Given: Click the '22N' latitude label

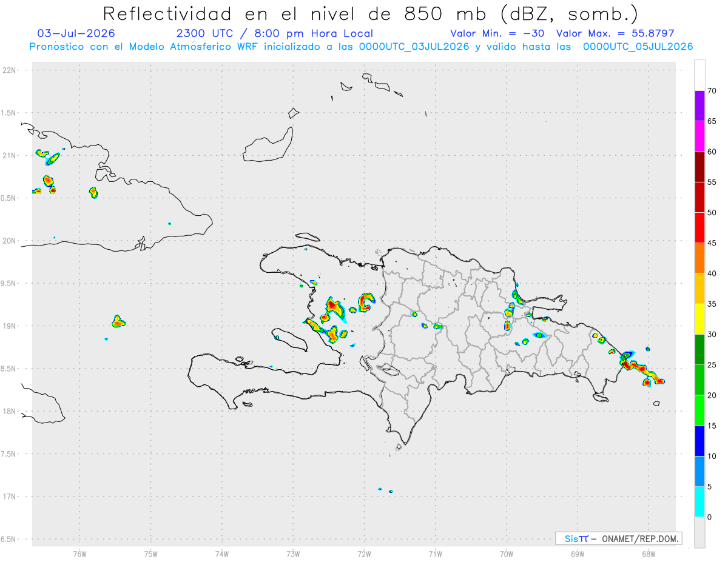Looking at the screenshot, I should pyautogui.click(x=10, y=70).
